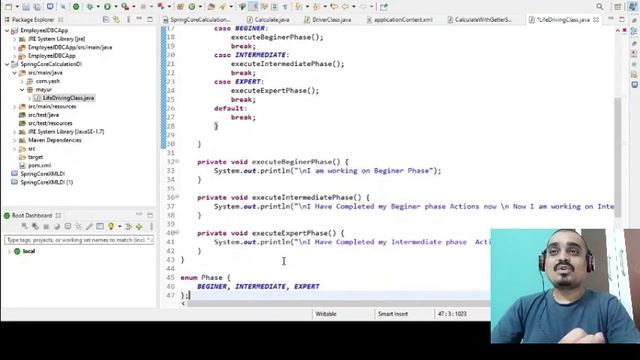Collapse the src/main/java folder
Viewport: 640px width, 360px height.
[x=15, y=73]
